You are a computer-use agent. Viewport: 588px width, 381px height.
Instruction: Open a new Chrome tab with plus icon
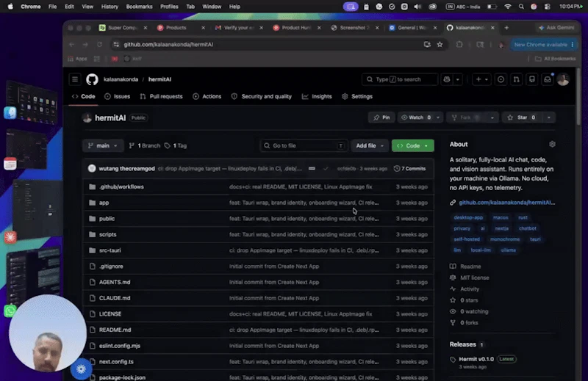point(506,28)
